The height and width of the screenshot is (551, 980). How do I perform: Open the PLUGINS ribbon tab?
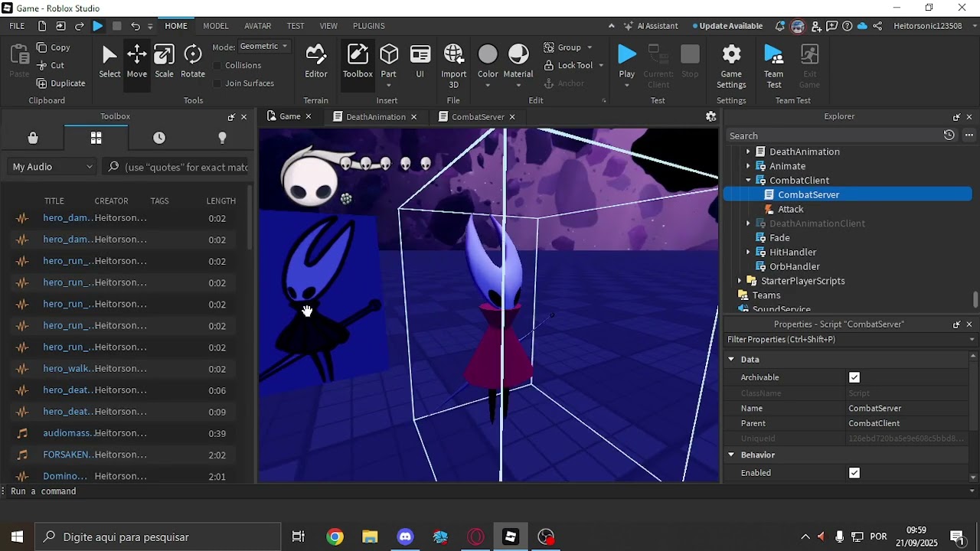tap(368, 26)
